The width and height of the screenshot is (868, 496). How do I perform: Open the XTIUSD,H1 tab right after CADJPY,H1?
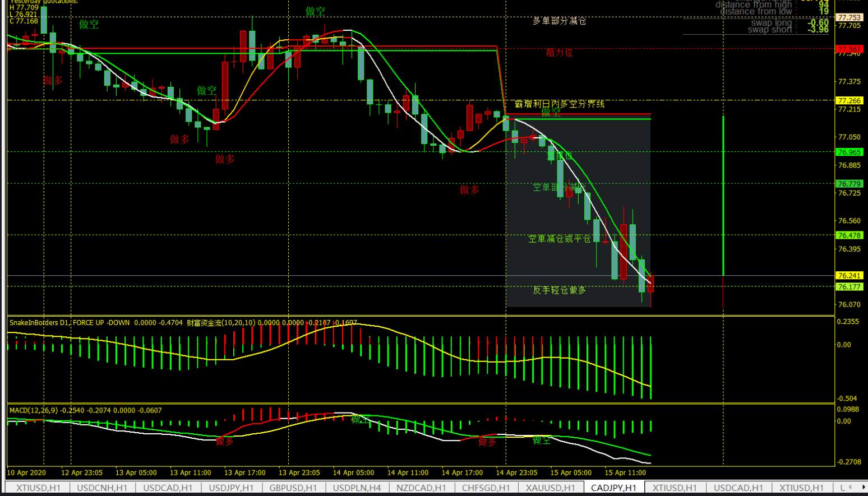(x=675, y=488)
